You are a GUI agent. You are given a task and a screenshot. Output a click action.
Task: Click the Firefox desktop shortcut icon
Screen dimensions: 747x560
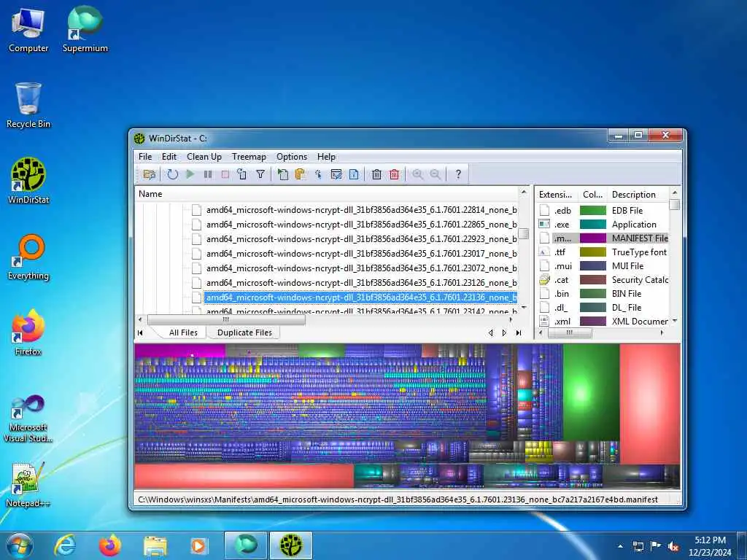tap(28, 332)
